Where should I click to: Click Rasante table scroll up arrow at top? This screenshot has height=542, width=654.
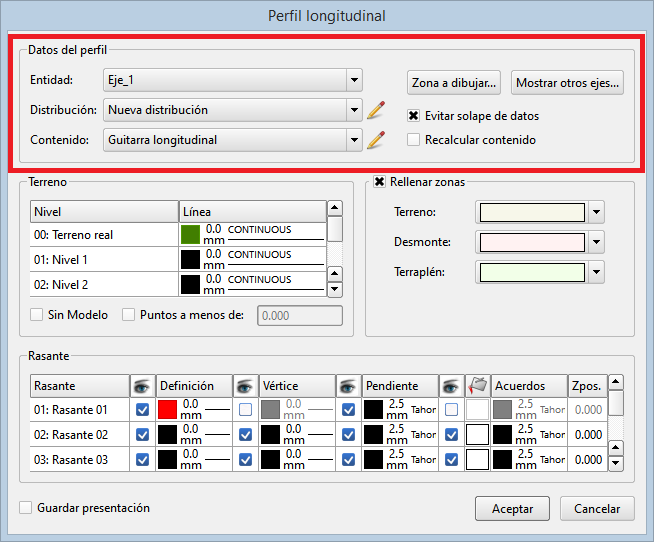pyautogui.click(x=616, y=382)
